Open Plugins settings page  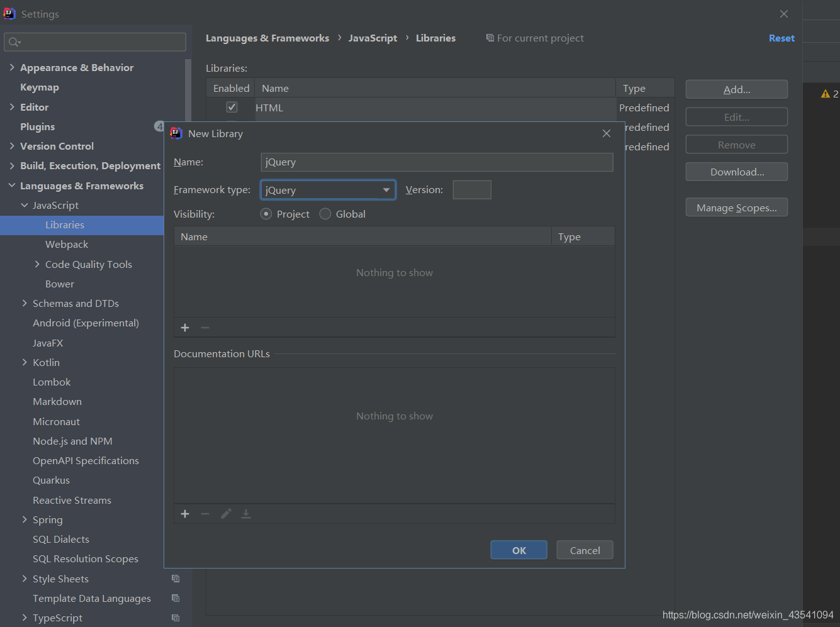tap(38, 126)
